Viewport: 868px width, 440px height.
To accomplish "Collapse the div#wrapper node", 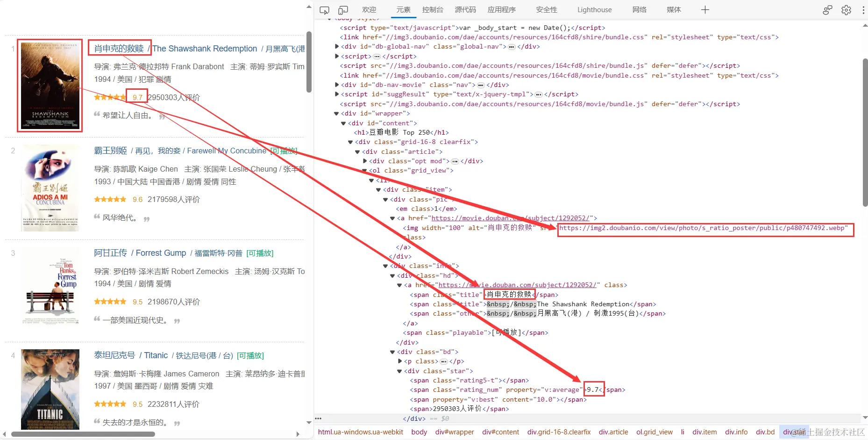I will pyautogui.click(x=337, y=114).
